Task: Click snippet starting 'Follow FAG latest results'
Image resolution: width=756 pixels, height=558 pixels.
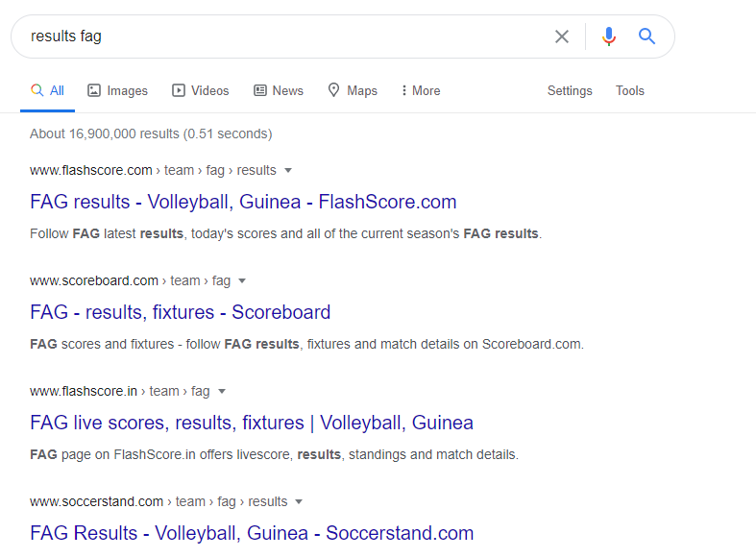Action: tap(286, 233)
